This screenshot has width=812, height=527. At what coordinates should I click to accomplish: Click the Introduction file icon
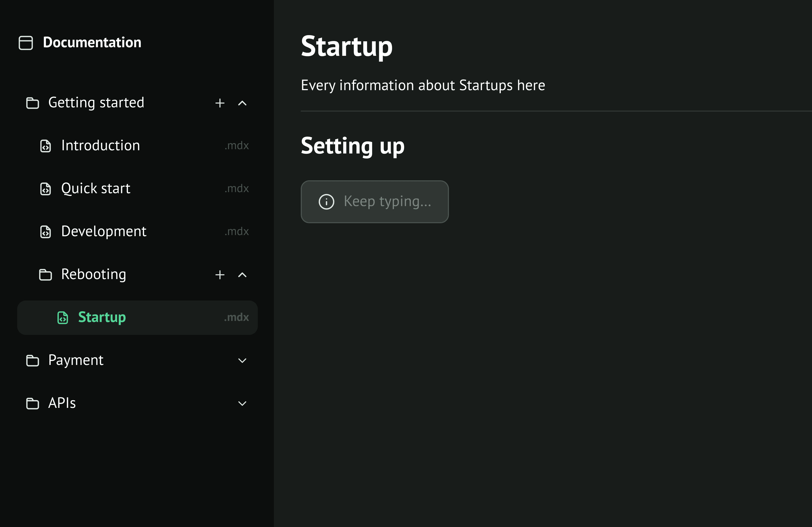pos(45,146)
